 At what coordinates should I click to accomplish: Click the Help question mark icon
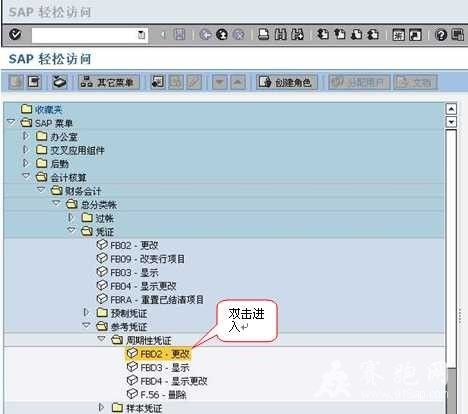click(x=441, y=35)
